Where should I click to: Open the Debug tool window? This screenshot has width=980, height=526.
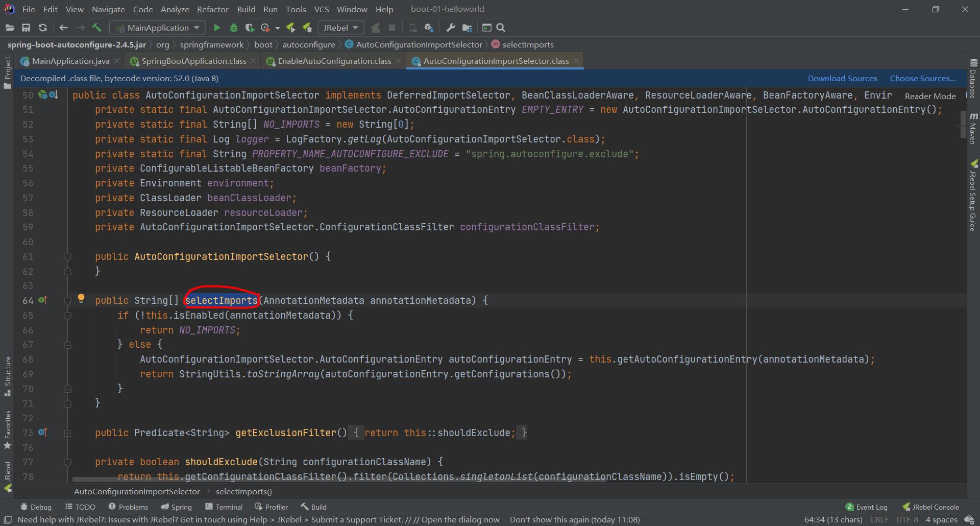(36, 507)
